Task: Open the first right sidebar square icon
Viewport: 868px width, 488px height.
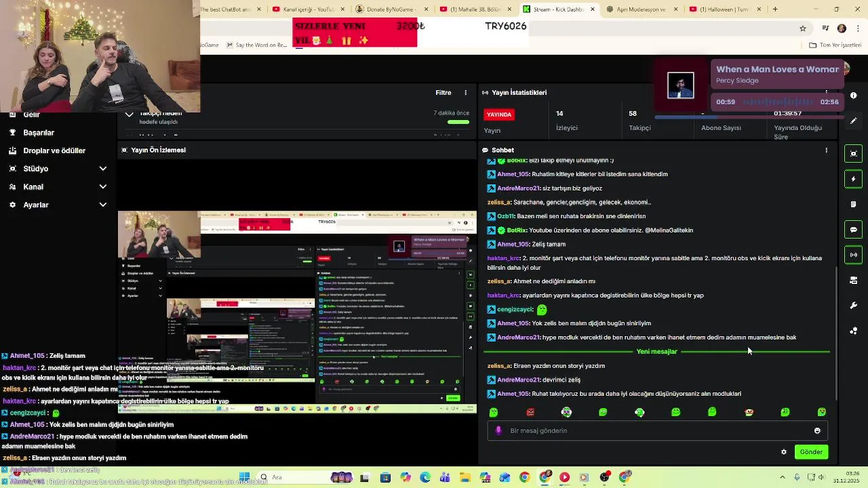Action: click(x=853, y=153)
